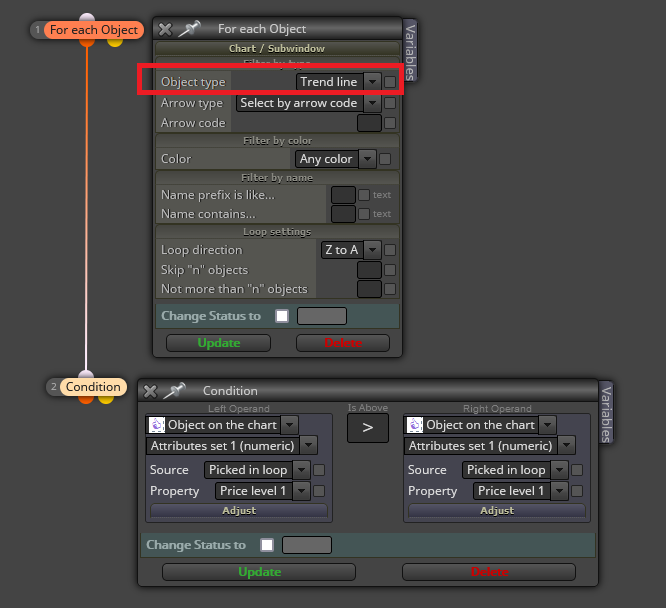Viewport: 666px width, 608px height.
Task: Toggle checkbox next to Arrow code
Action: [390, 123]
